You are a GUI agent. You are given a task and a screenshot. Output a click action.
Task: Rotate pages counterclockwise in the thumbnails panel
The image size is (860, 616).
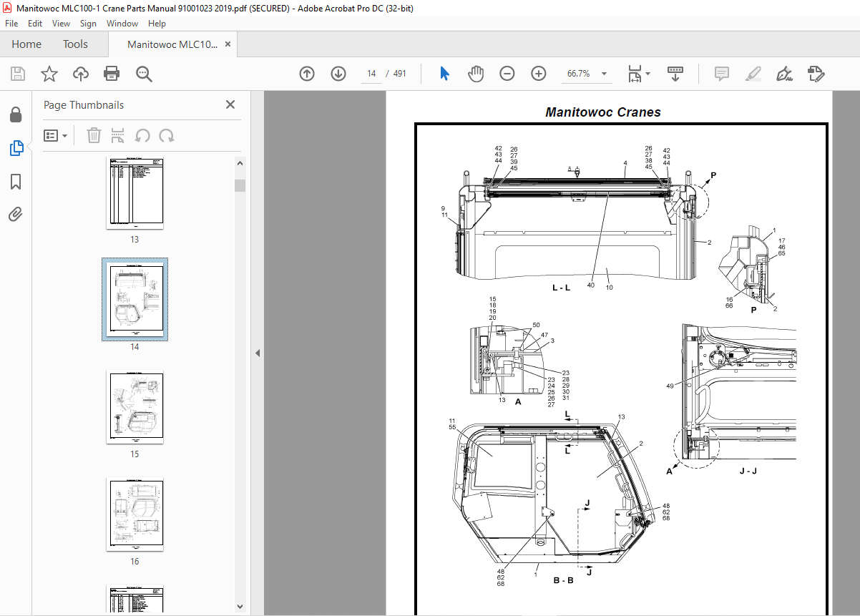click(x=142, y=135)
